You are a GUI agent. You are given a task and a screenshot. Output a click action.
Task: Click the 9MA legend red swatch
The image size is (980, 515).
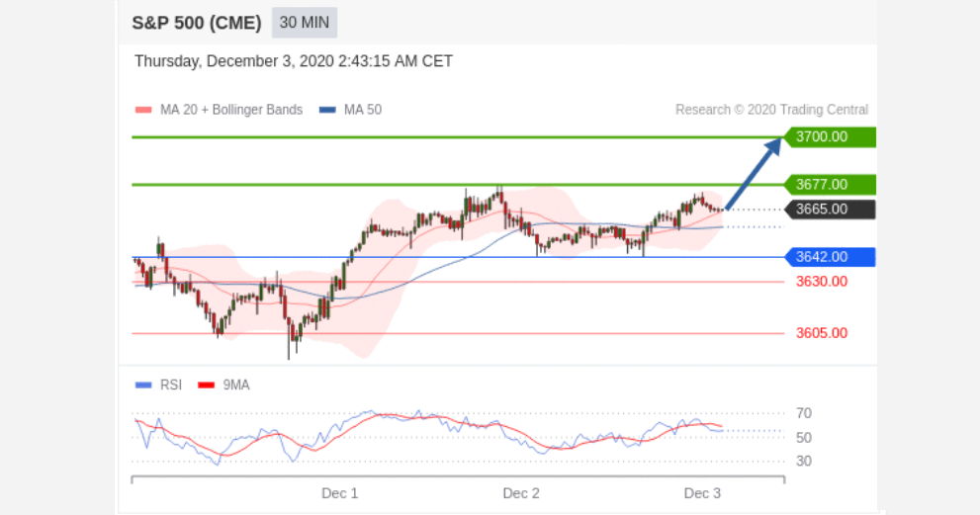pos(207,385)
